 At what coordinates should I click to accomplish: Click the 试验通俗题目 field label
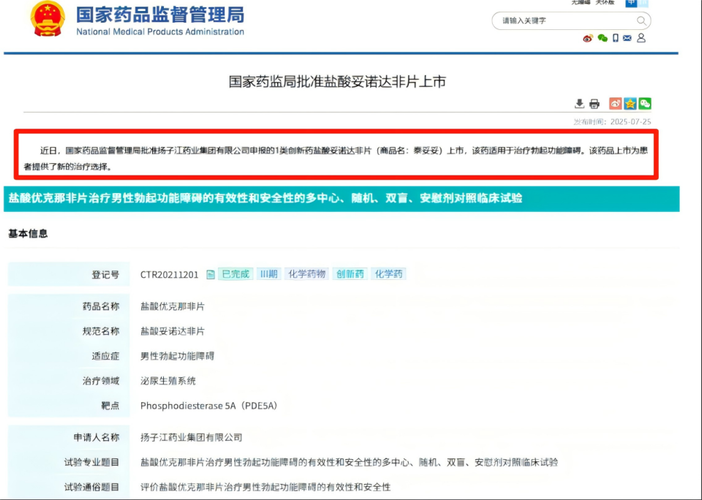pyautogui.click(x=91, y=487)
